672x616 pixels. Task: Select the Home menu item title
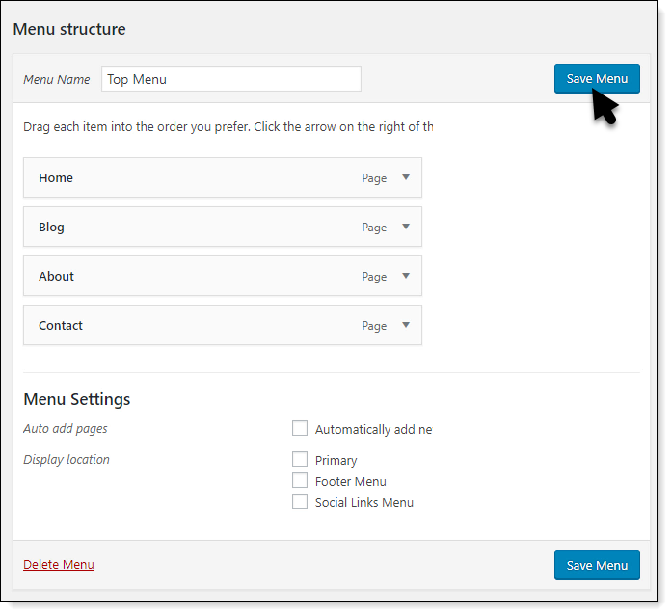click(x=56, y=178)
